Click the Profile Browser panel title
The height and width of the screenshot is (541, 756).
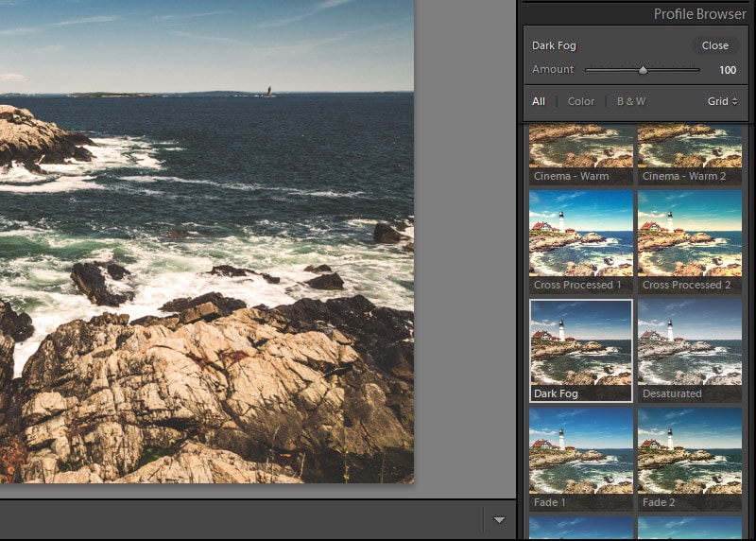pos(699,14)
